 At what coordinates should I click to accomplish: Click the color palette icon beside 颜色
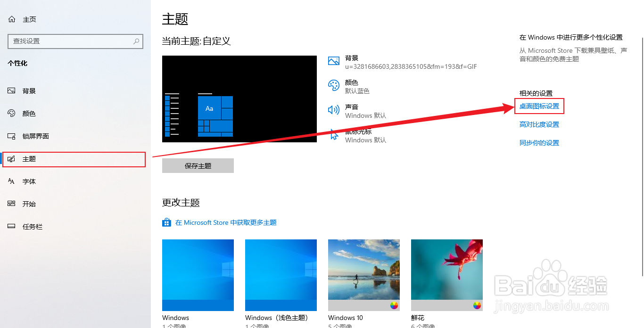[334, 85]
